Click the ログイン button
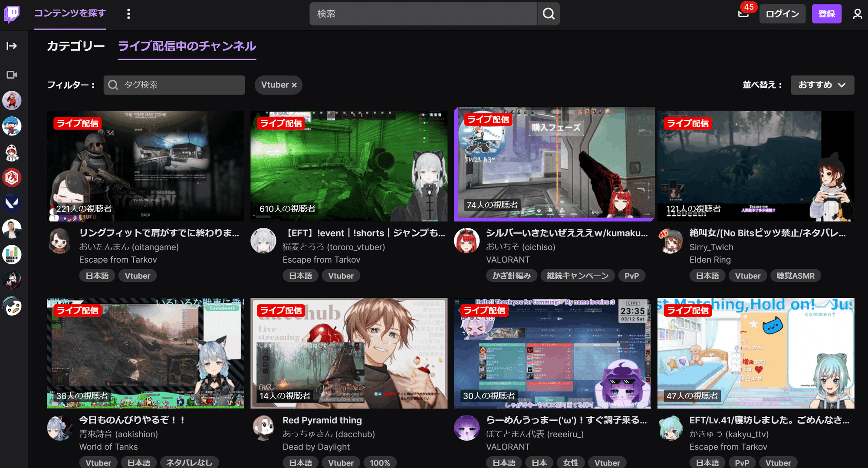 point(782,14)
